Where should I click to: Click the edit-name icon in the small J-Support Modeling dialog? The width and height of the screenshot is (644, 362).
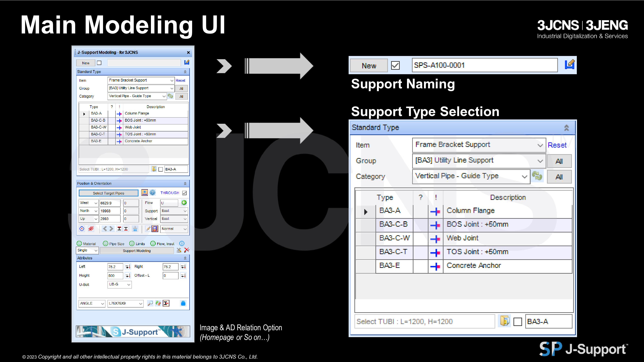187,62
